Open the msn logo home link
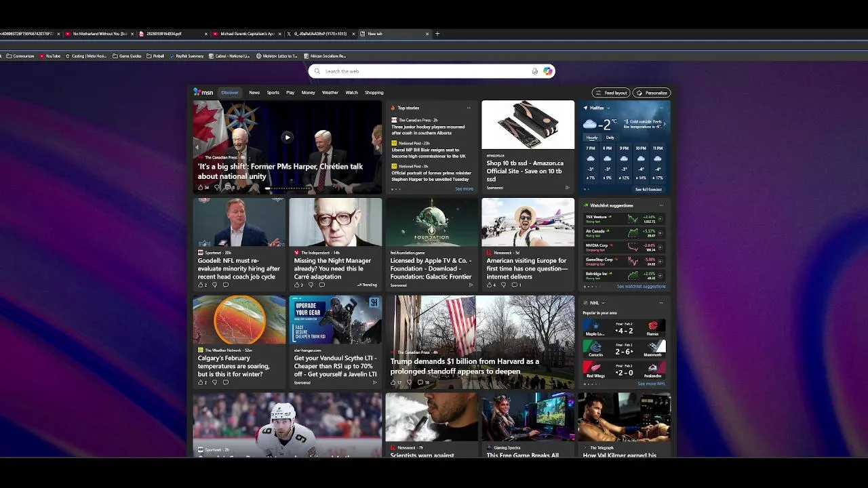868x488 pixels. (x=203, y=92)
